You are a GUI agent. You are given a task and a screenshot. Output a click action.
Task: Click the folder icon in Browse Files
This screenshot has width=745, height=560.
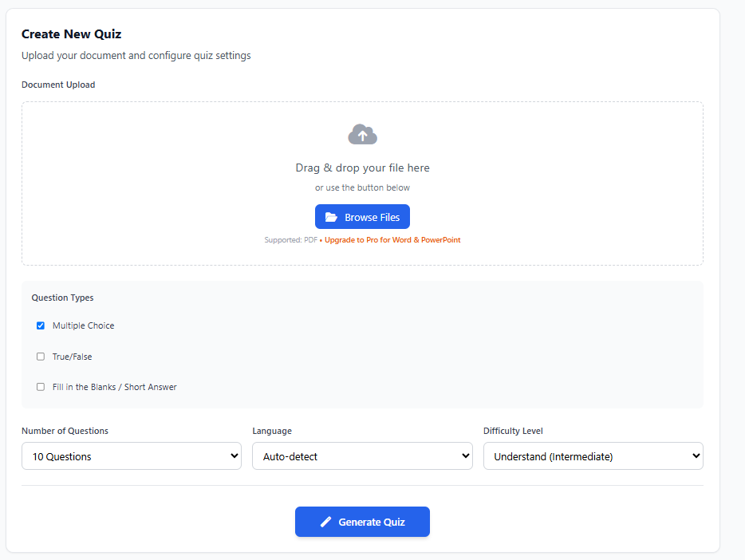tap(331, 217)
